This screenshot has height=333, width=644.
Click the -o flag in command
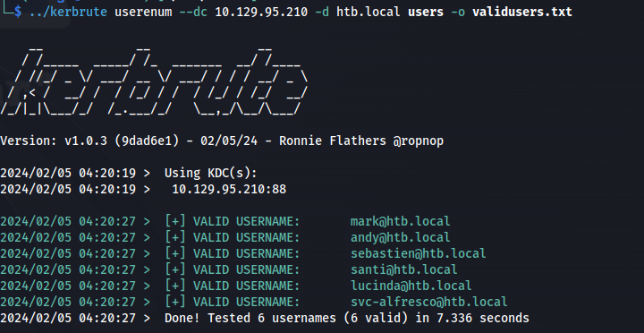[x=458, y=12]
